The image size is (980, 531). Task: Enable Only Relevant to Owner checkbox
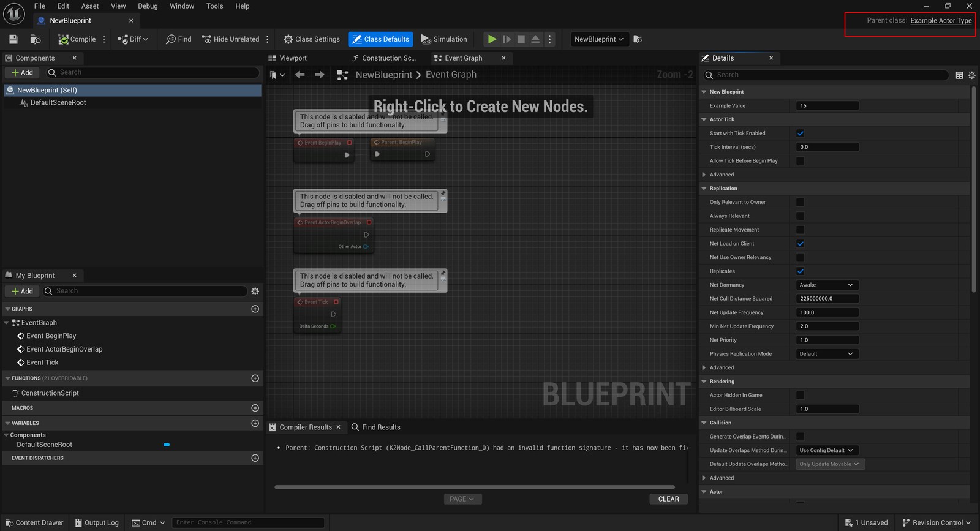(x=801, y=202)
